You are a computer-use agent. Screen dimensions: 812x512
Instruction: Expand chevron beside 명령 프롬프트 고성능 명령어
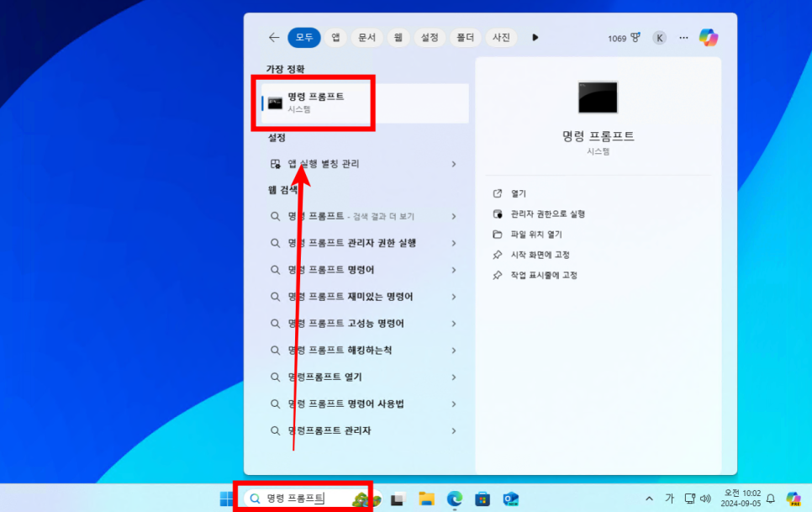click(454, 324)
